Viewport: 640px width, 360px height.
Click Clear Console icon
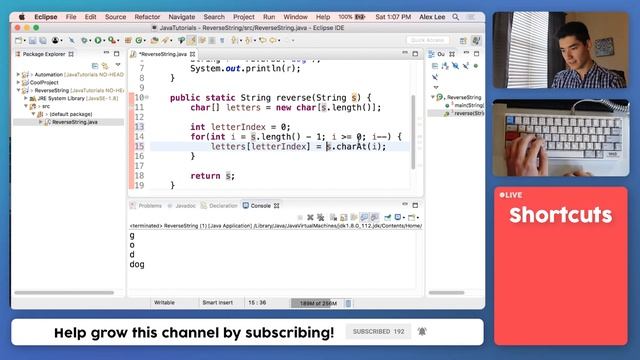click(x=333, y=217)
